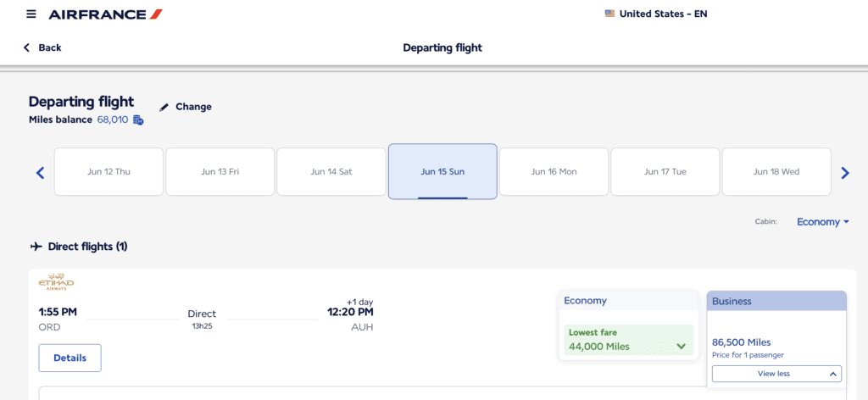The image size is (868, 400).
Task: Select the Jun 12 Thu date tab
Action: coord(108,172)
